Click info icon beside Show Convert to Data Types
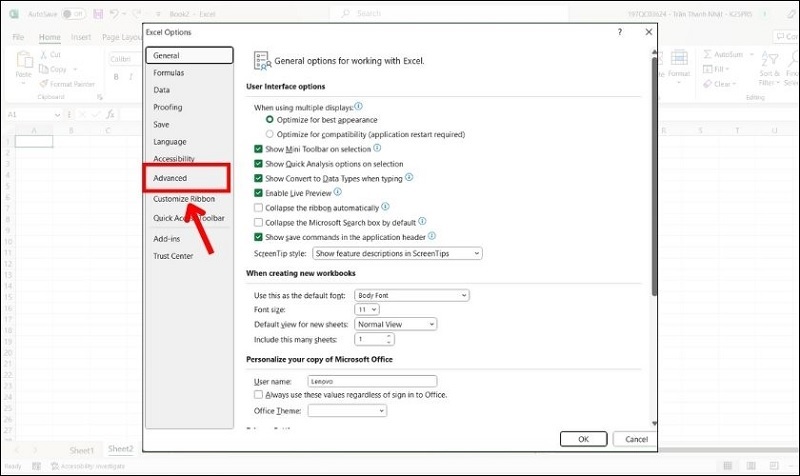This screenshot has width=800, height=476. [409, 177]
